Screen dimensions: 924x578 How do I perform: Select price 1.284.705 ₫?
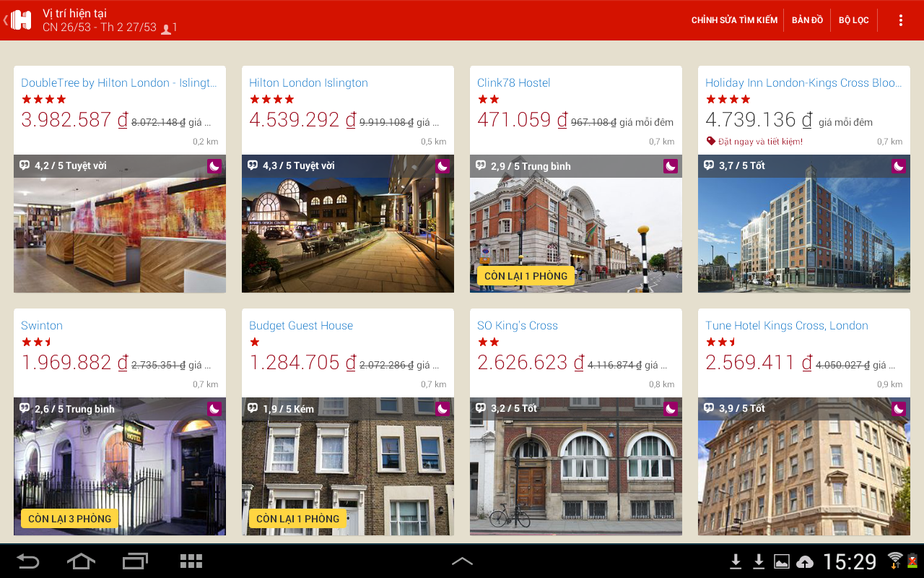click(x=302, y=363)
